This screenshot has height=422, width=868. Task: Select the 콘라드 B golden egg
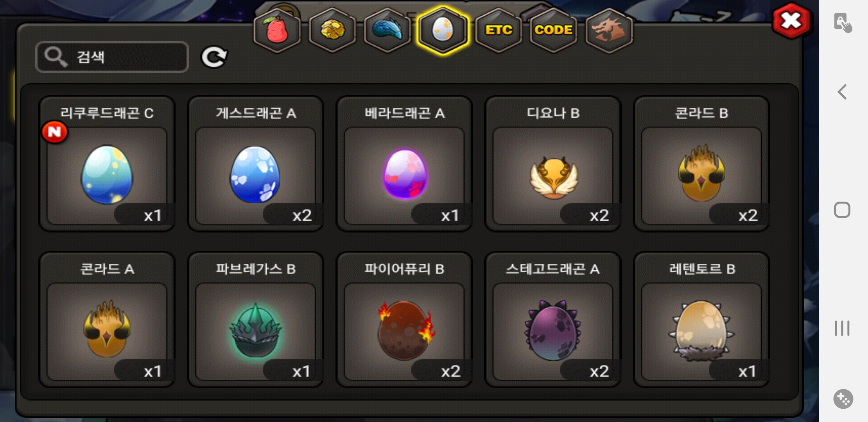701,164
